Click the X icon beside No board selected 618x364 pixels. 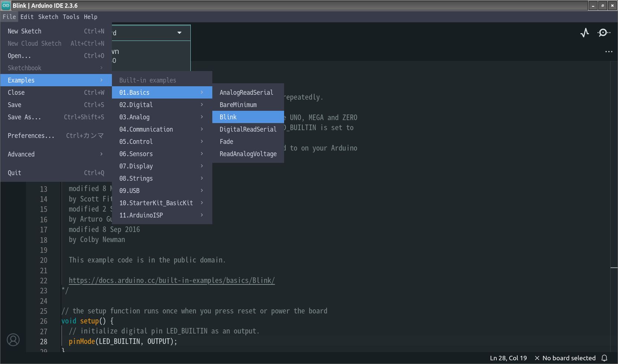(537, 358)
